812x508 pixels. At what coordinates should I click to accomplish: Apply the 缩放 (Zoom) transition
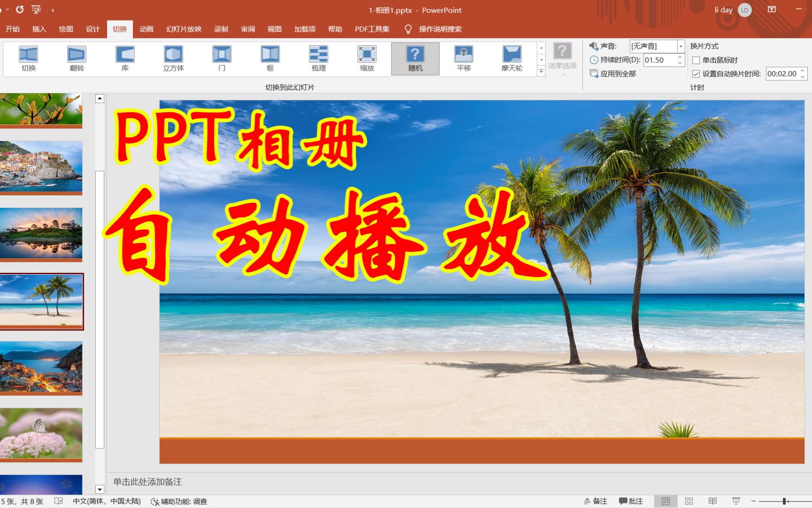point(367,57)
